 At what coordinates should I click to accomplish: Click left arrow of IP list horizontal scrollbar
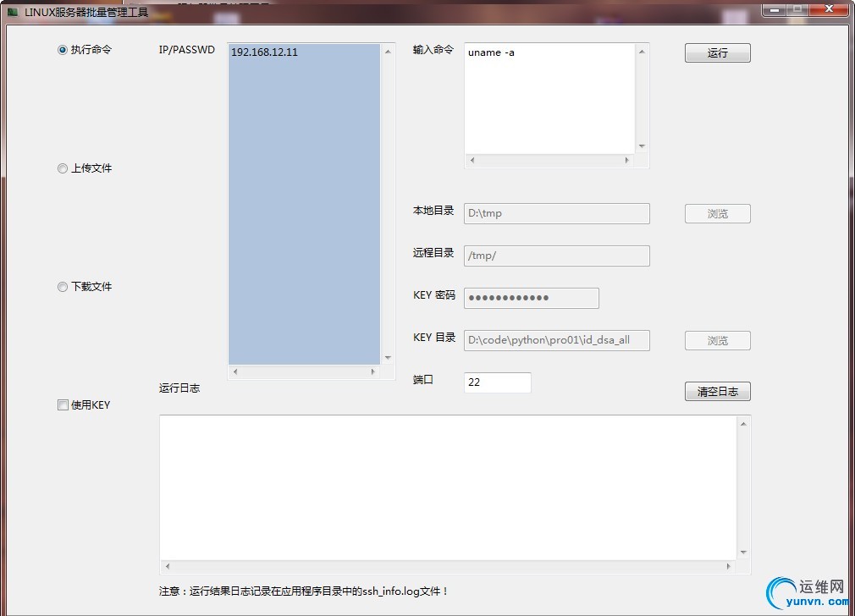tap(235, 371)
